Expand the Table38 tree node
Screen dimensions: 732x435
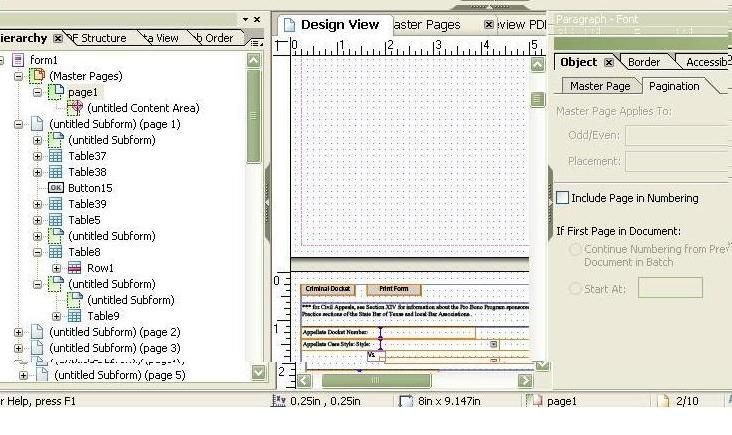tap(37, 172)
